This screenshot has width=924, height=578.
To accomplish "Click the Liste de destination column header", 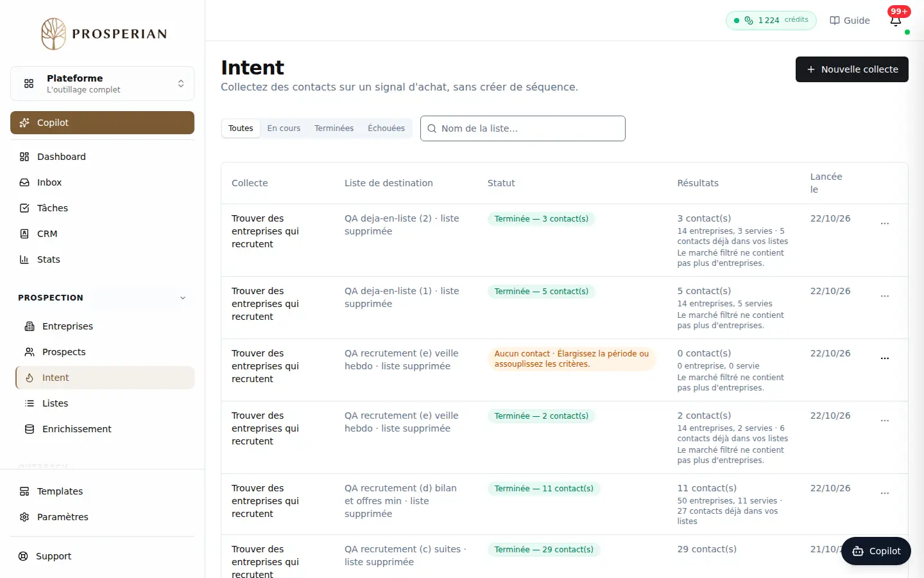I will pyautogui.click(x=389, y=183).
